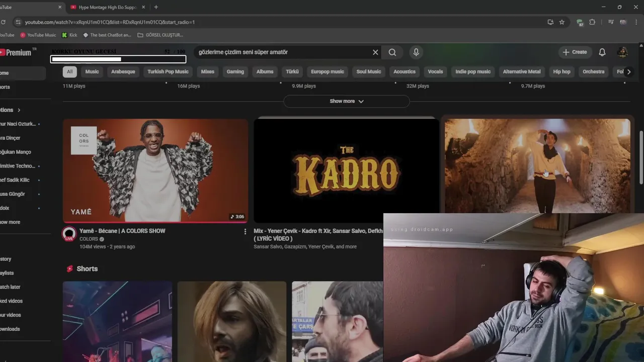Viewport: 644px width, 362px height.
Task: Expand sidebar subscriptions Show more
Action: coord(11,222)
